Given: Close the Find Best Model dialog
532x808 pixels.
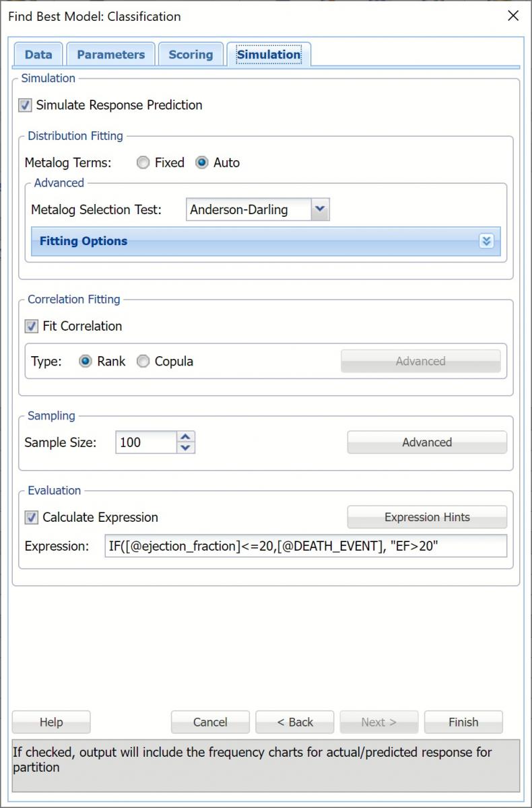Looking at the screenshot, I should tap(513, 15).
